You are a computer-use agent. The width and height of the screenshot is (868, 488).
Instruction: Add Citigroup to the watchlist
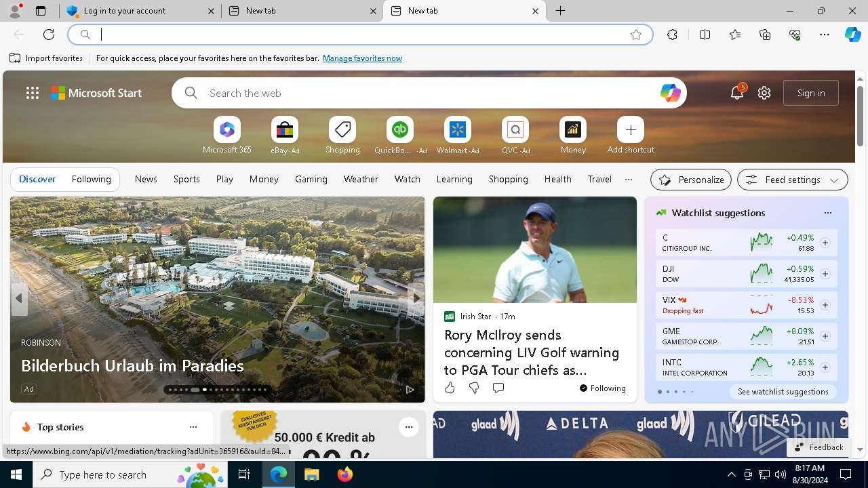[x=825, y=243]
